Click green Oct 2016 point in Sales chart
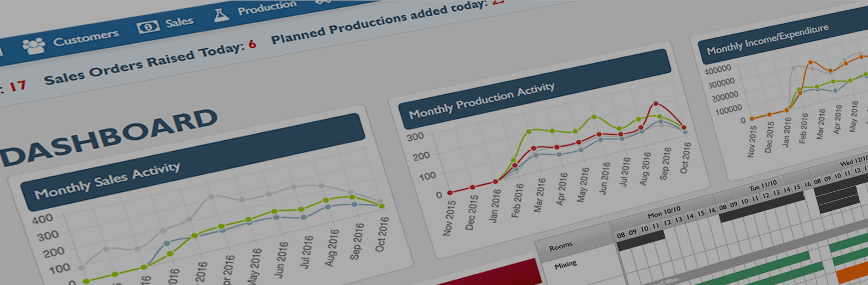 click(381, 206)
